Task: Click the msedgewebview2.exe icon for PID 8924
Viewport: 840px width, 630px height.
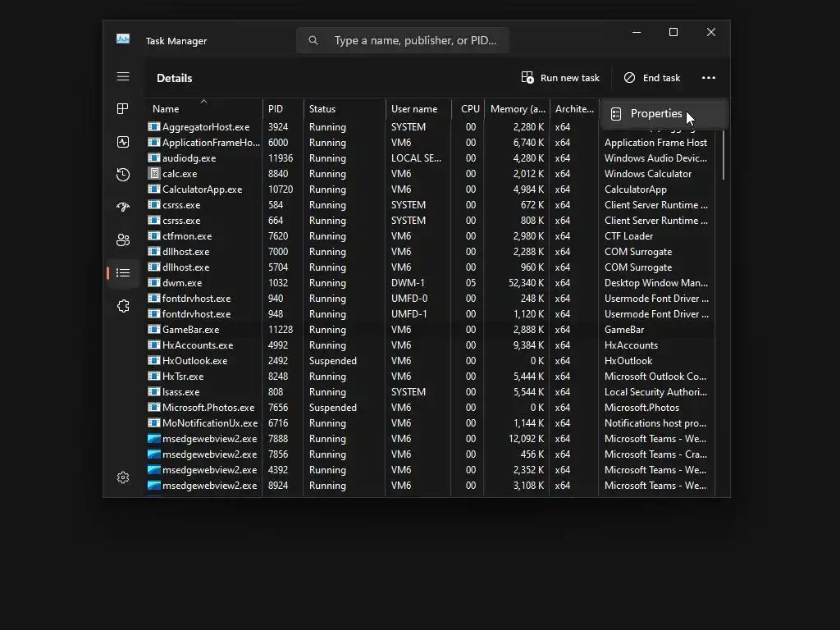Action: 153,486
